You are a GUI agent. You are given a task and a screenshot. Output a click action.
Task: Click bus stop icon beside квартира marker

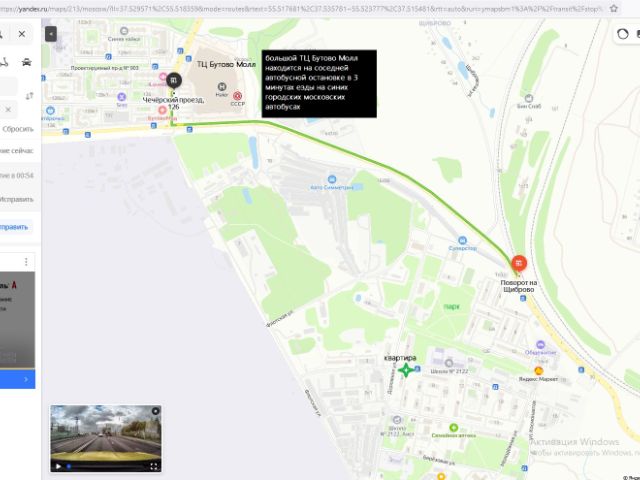pyautogui.click(x=417, y=369)
